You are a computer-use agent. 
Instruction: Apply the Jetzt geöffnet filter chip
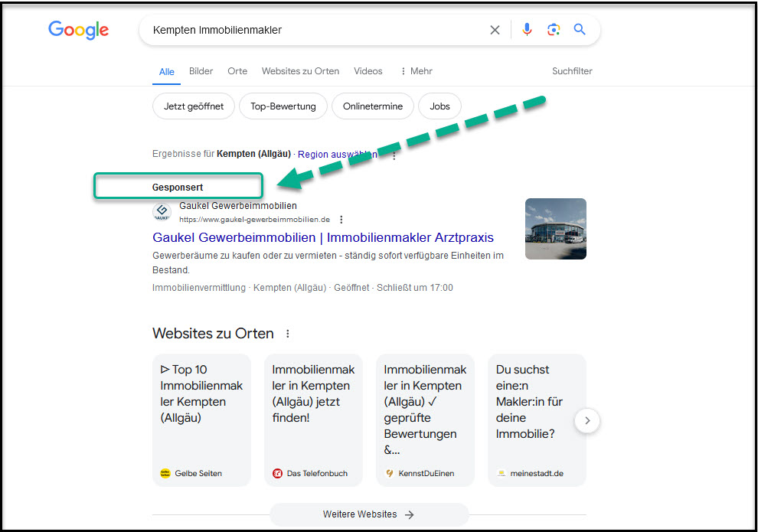[x=194, y=106]
